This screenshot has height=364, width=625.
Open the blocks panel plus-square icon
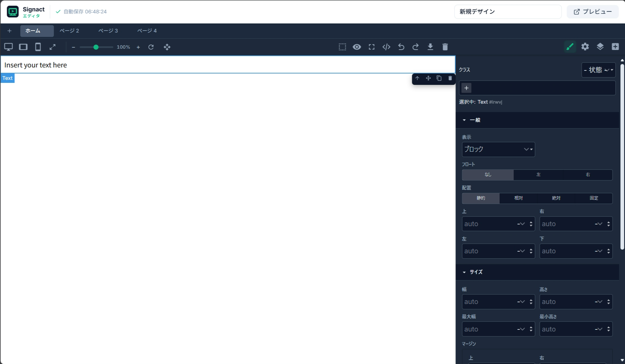pyautogui.click(x=615, y=47)
